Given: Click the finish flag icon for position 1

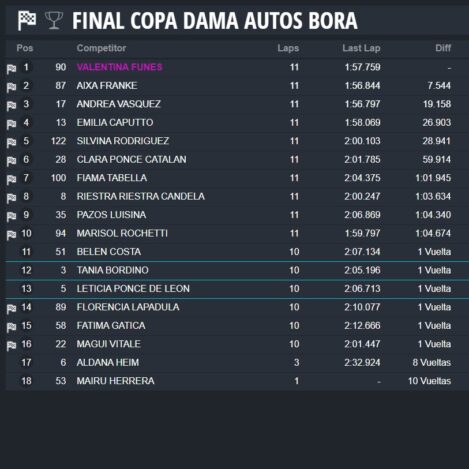Looking at the screenshot, I should coord(11,69).
